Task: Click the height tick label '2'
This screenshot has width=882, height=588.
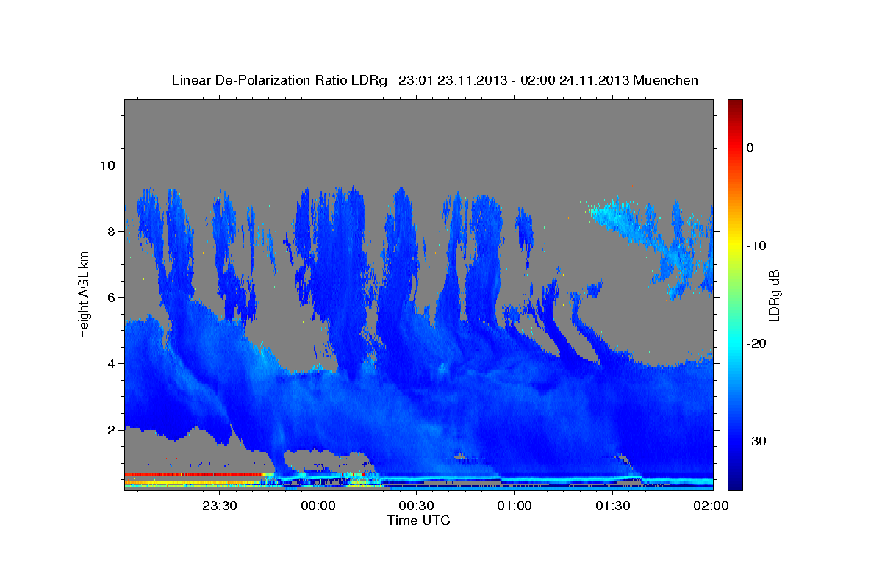Action: tap(110, 429)
